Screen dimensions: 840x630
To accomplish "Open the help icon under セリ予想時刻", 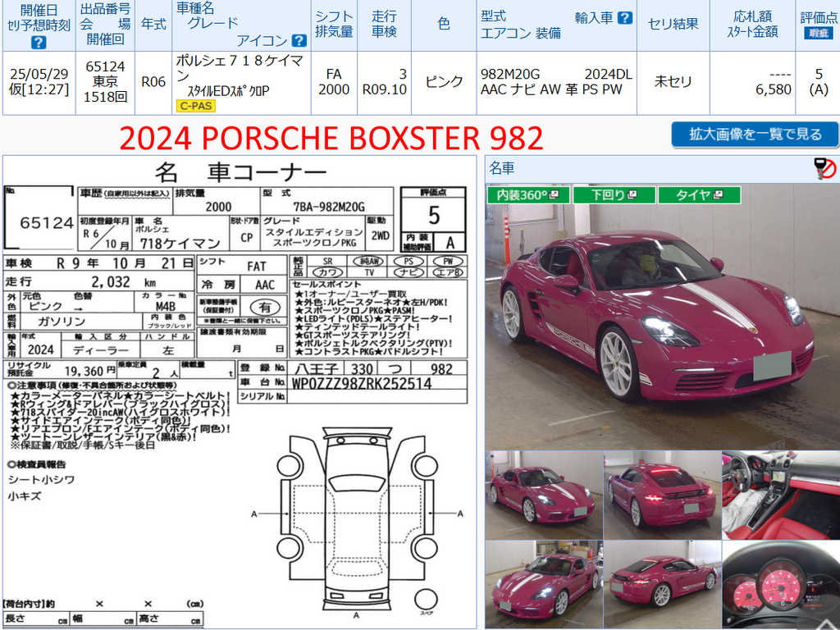I will click(x=39, y=43).
